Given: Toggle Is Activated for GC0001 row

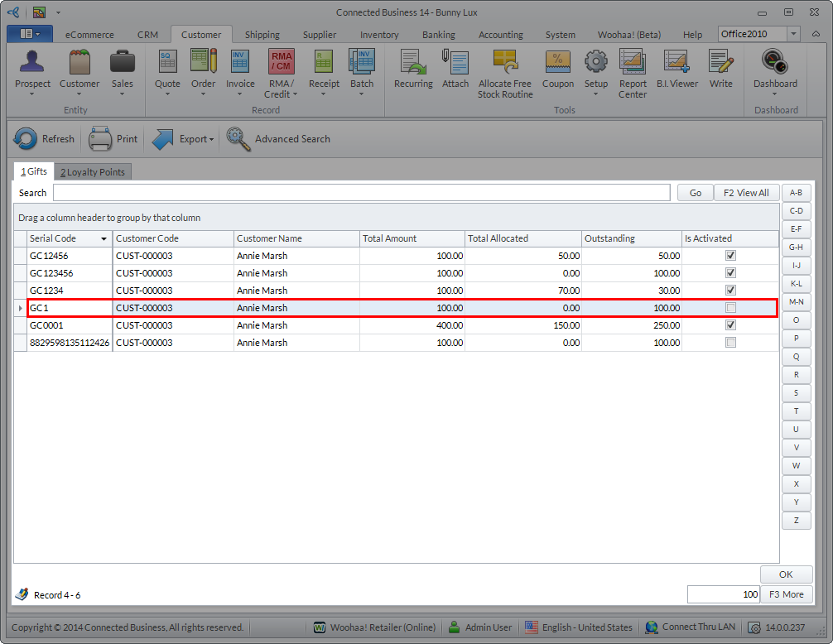Looking at the screenshot, I should click(x=730, y=325).
